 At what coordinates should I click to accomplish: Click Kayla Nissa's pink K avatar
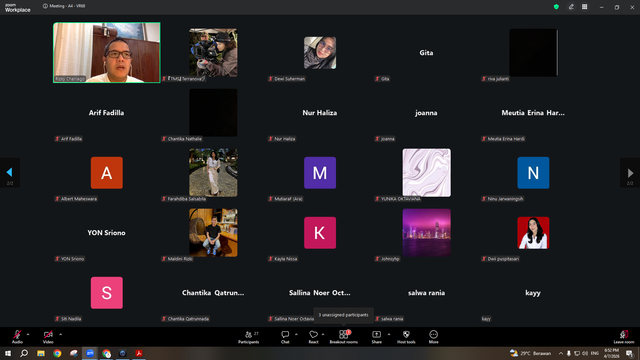coord(320,233)
